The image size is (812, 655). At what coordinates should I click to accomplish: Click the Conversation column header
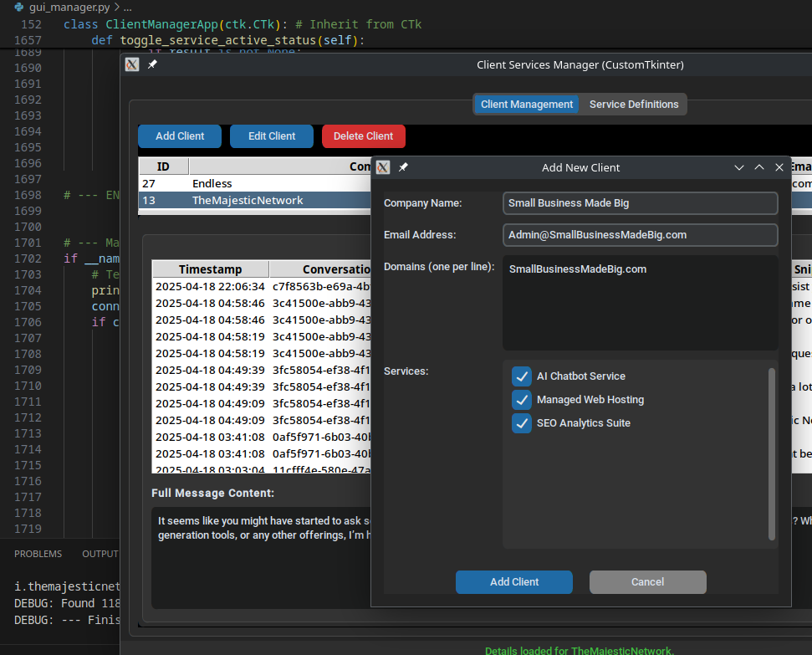pos(320,269)
